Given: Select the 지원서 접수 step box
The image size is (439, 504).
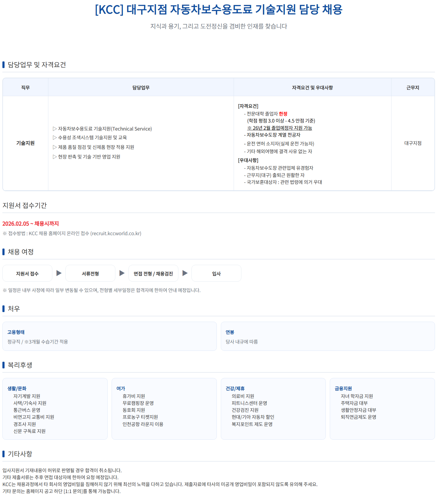Looking at the screenshot, I should [27, 273].
